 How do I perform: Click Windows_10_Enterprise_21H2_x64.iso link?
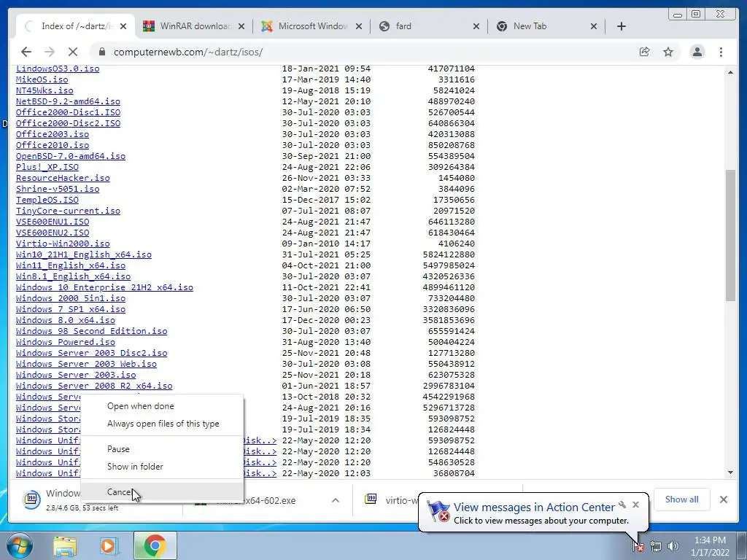pos(105,287)
